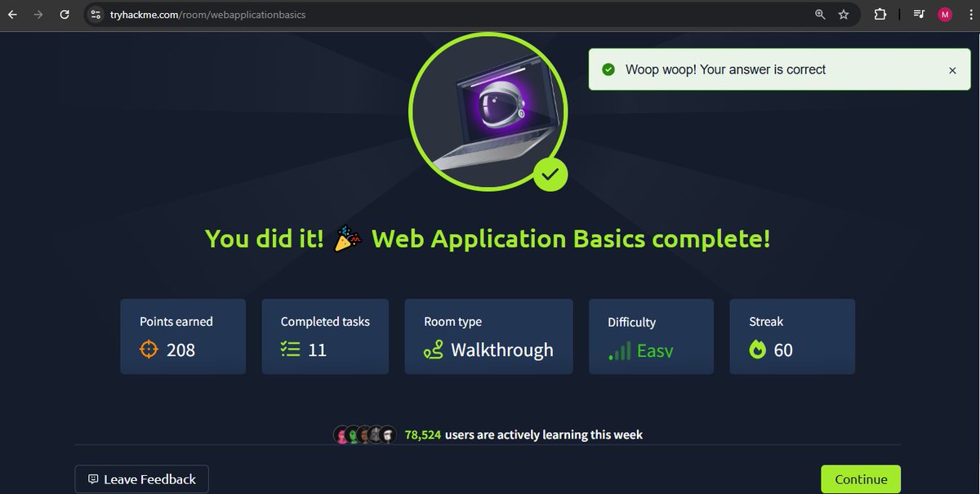Click 'Woop woop! Your answer is correct' text
This screenshot has width=980, height=494.
click(726, 69)
